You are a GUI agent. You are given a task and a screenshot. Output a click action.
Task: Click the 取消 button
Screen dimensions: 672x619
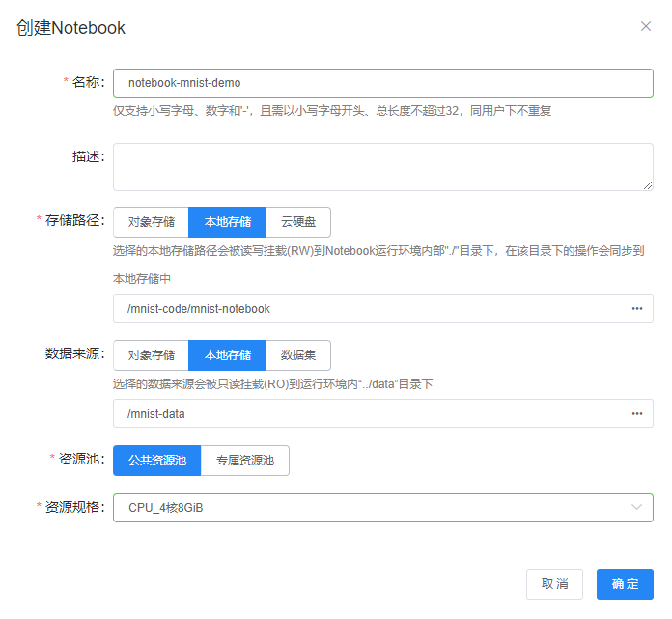click(x=554, y=584)
